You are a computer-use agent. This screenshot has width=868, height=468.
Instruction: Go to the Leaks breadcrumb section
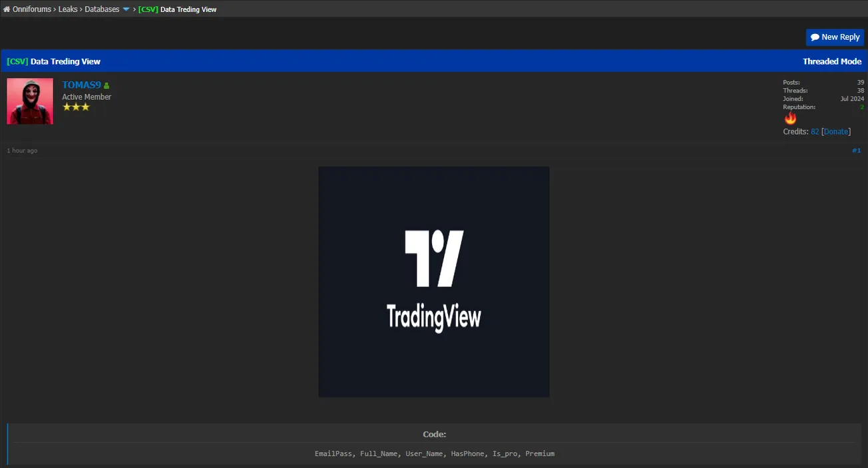click(68, 9)
